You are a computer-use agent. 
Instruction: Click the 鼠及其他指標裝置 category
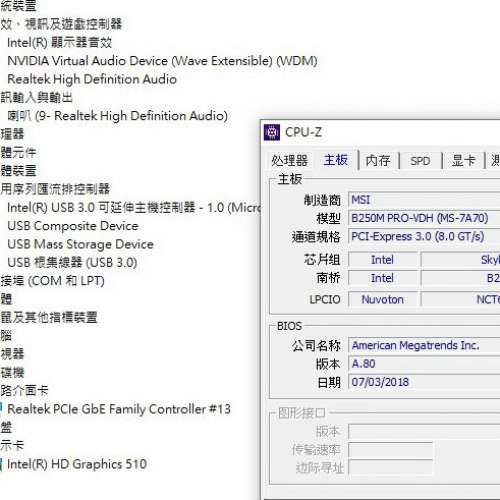49,318
